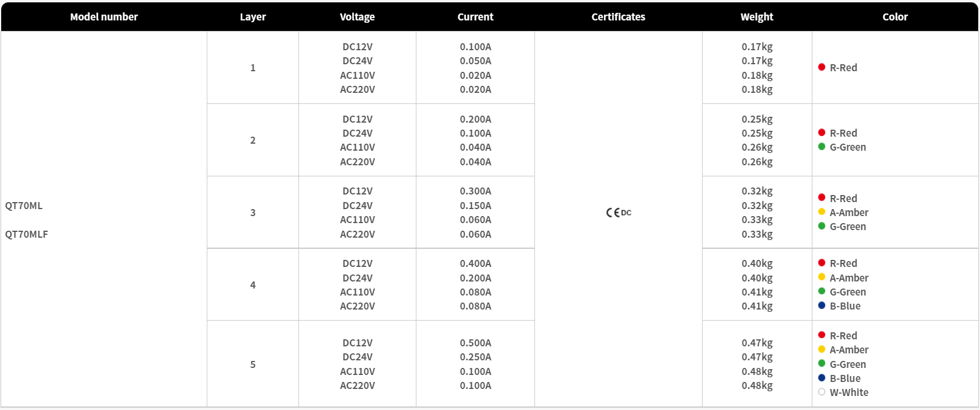The image size is (980, 410).
Task: Click the CE DC certificate icon
Action: point(618,213)
